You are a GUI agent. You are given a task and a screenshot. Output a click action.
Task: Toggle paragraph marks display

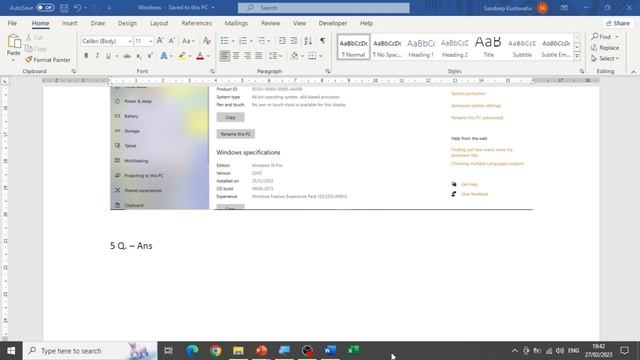pos(322,41)
